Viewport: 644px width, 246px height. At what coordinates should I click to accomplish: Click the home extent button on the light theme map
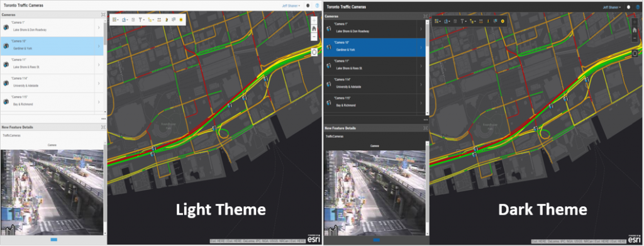314,29
